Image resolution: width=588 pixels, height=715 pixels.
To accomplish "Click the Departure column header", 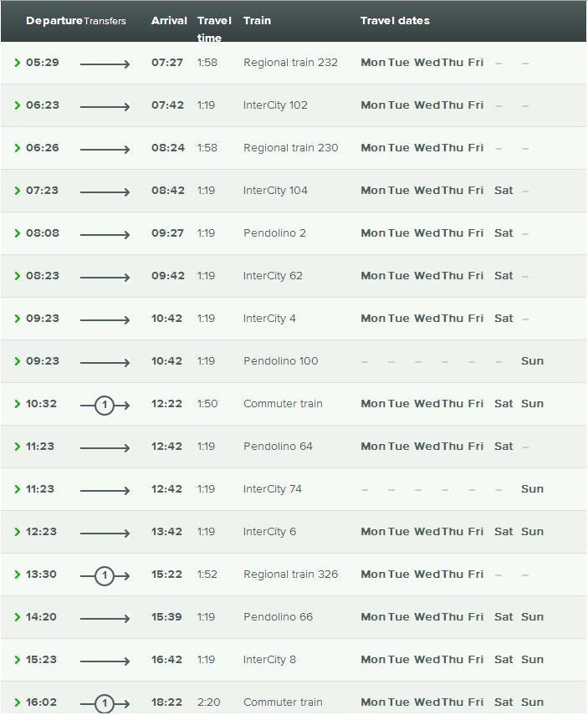I will pyautogui.click(x=54, y=21).
